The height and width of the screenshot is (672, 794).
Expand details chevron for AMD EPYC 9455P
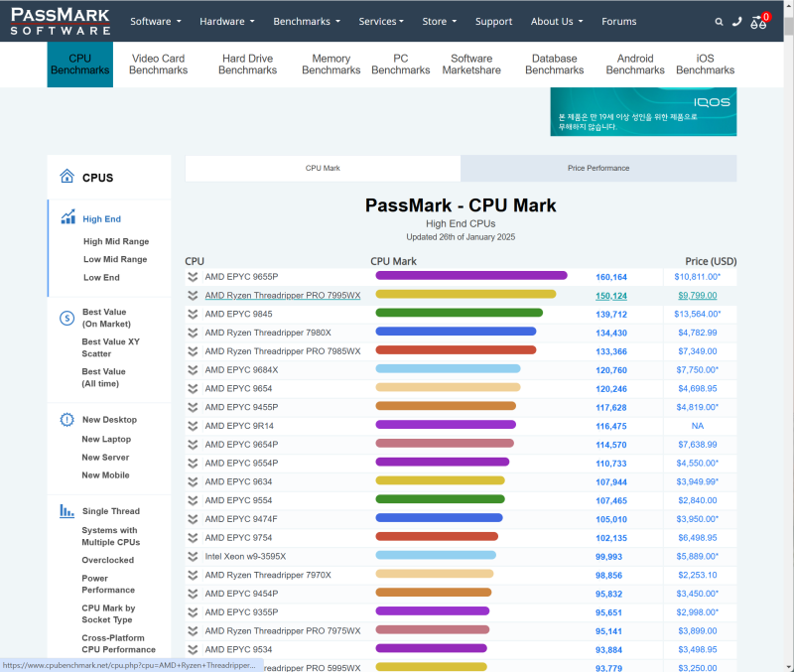point(193,407)
